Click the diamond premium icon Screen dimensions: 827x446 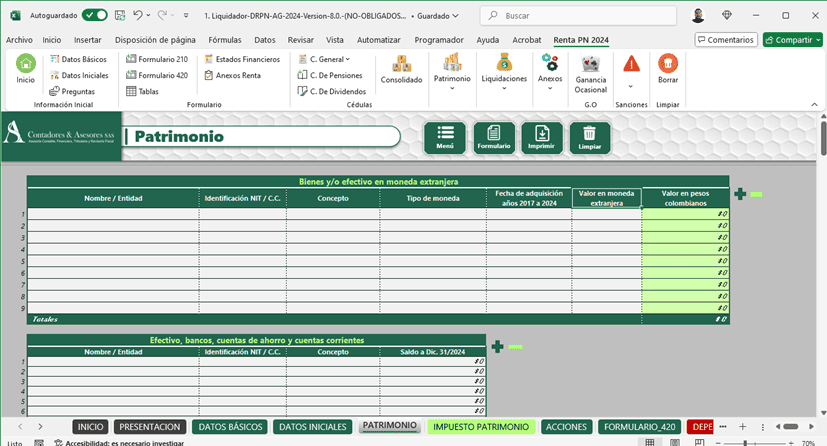727,15
